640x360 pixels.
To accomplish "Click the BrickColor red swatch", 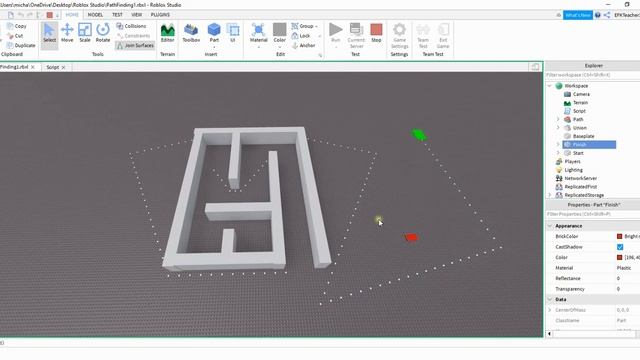I will (x=619, y=236).
